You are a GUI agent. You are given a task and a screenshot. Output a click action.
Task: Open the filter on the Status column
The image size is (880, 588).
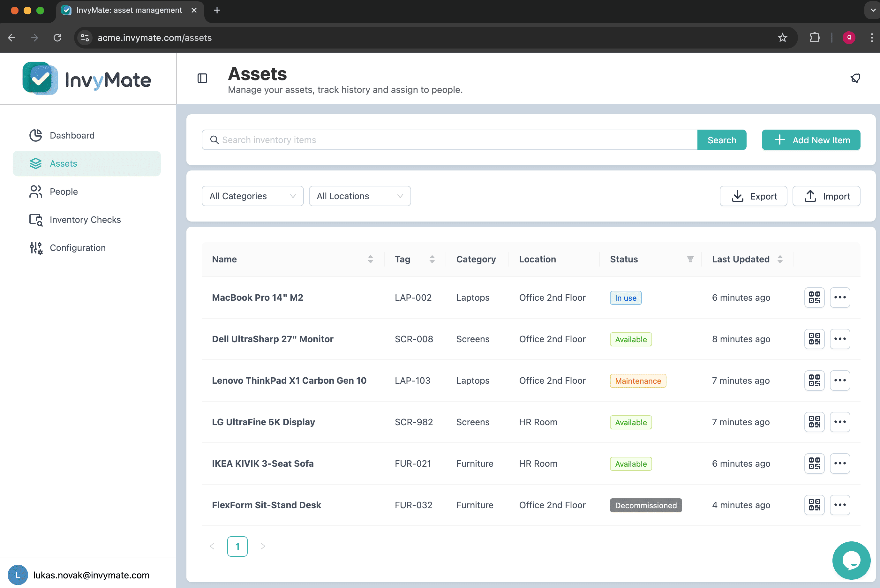690,259
